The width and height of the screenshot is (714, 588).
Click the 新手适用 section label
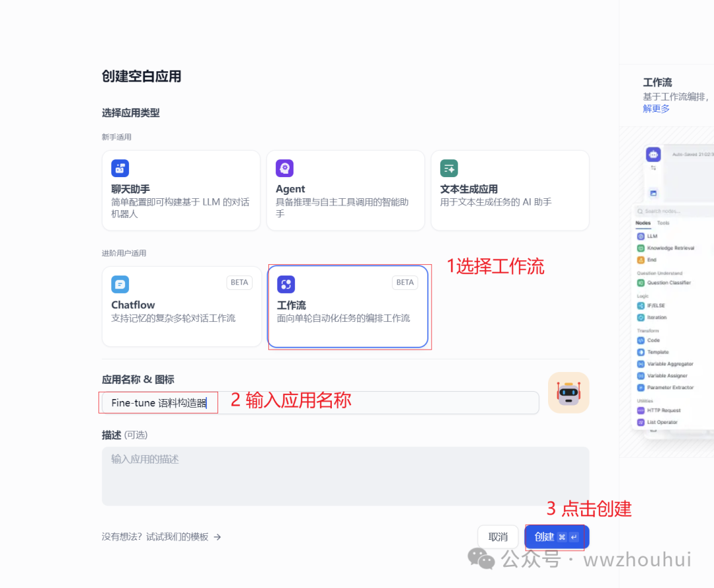pos(116,137)
